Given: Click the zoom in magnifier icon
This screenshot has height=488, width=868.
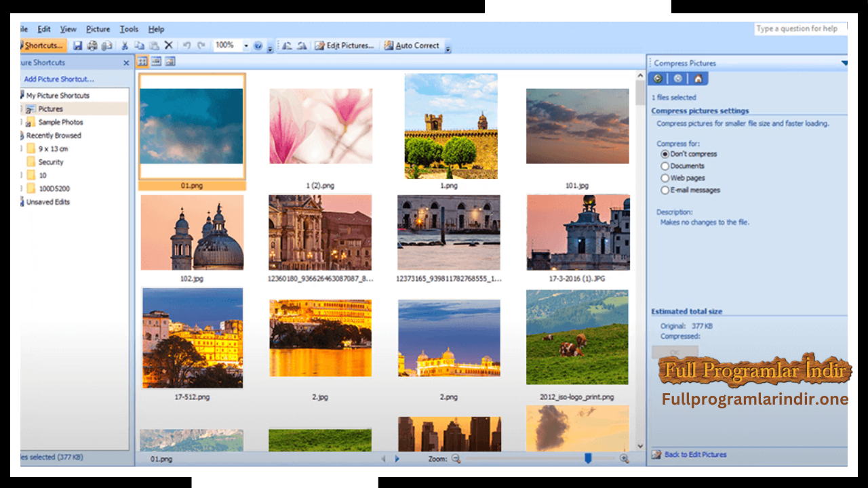Looking at the screenshot, I should tap(625, 459).
